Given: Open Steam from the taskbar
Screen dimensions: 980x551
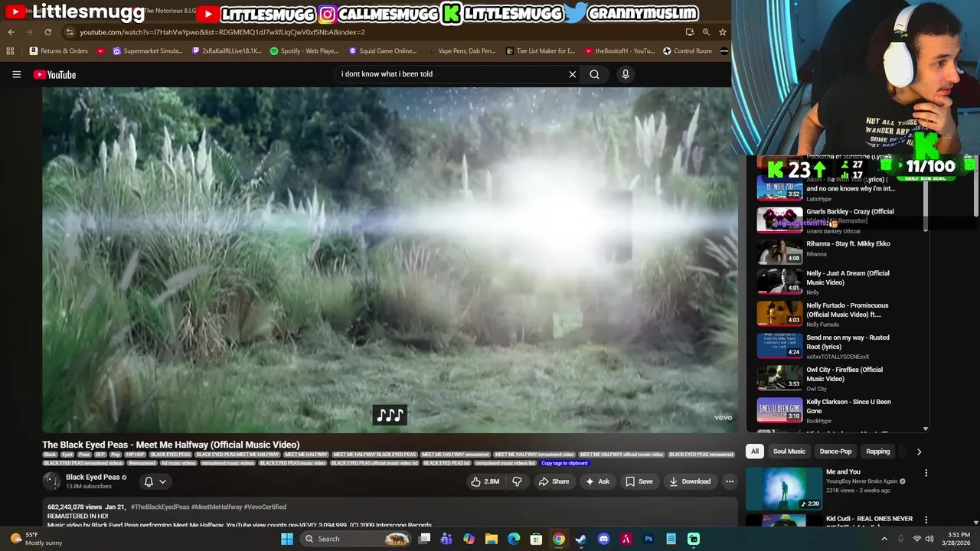Looking at the screenshot, I should click(581, 539).
